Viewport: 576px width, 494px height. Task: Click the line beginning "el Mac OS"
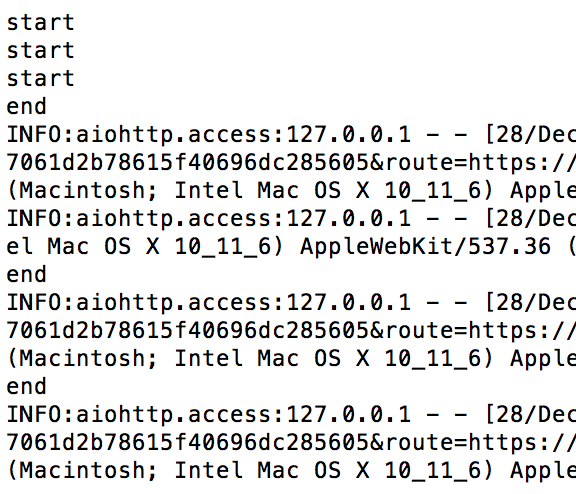click(291, 246)
